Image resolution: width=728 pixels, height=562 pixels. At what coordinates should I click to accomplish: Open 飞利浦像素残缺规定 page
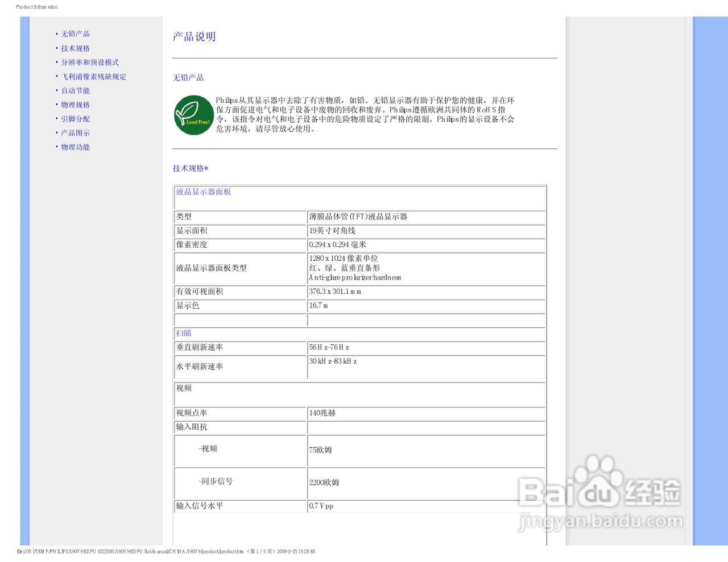[x=93, y=76]
